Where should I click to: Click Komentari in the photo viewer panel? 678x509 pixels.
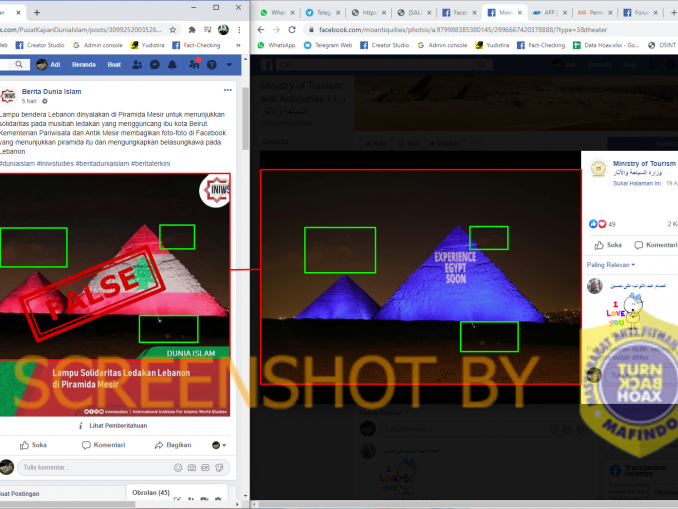656,245
